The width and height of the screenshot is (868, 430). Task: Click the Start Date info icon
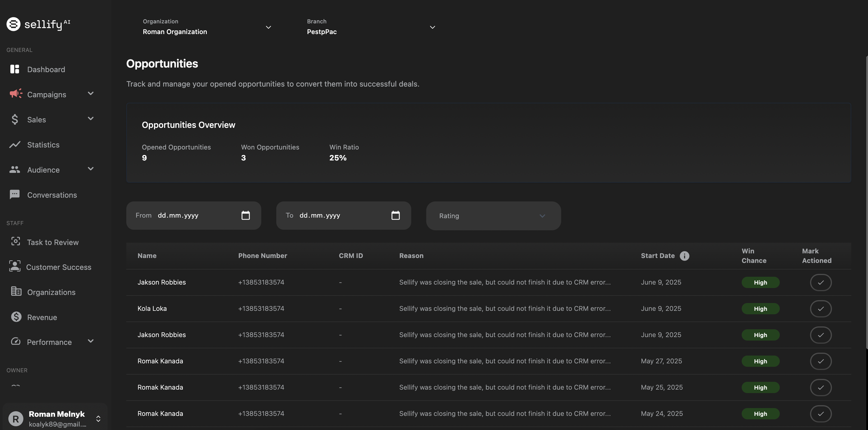click(x=684, y=256)
